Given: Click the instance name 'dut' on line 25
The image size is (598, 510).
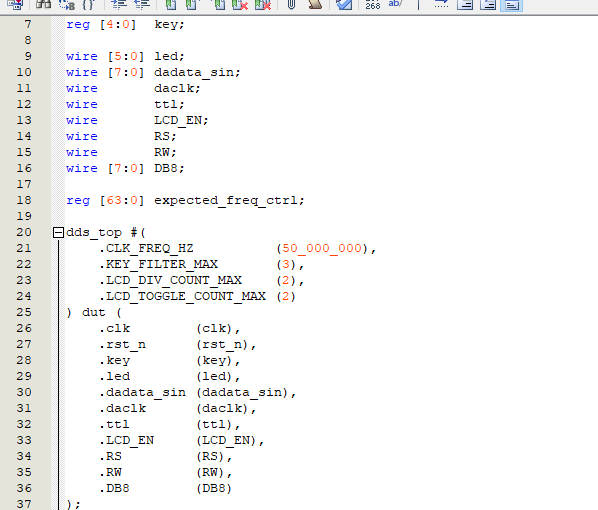Looking at the screenshot, I should click(x=94, y=313).
